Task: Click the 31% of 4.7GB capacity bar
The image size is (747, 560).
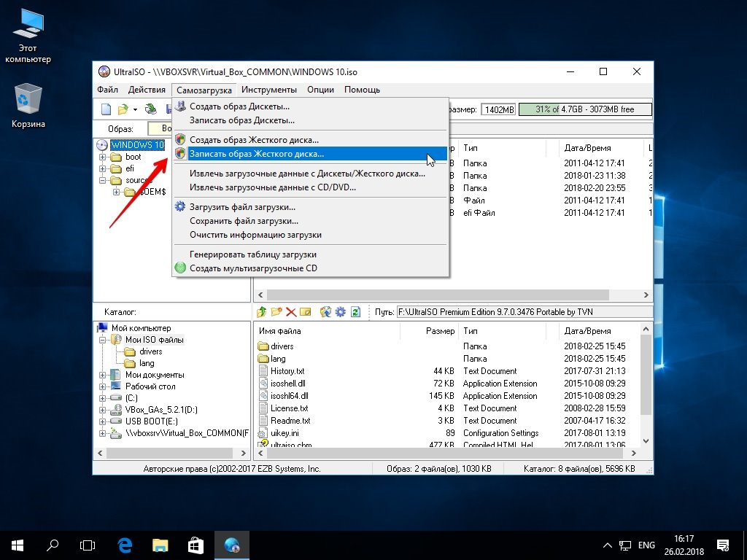Action: click(x=585, y=109)
